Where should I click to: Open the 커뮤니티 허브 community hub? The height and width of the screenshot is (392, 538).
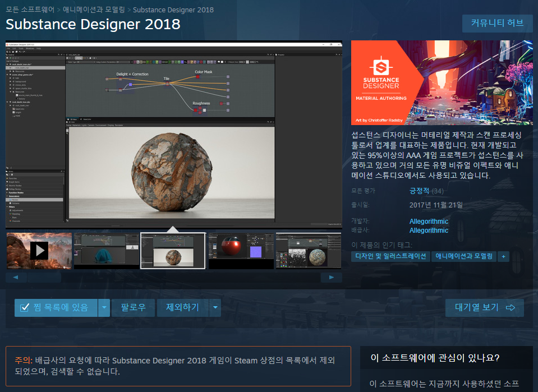pos(497,24)
